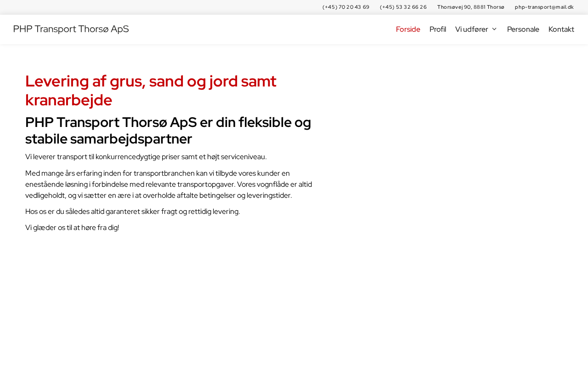Expand the Vi udfører dropdown chevron
588x368 pixels.
point(494,29)
